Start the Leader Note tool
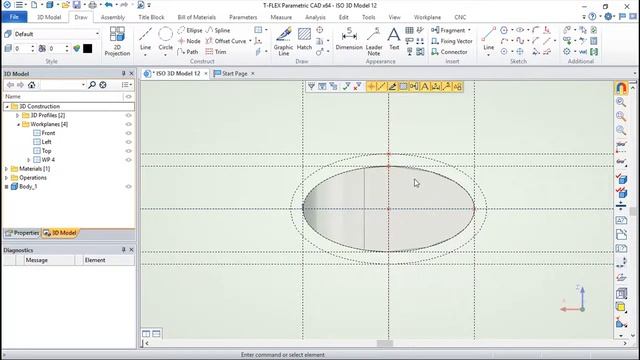Image resolution: width=640 pixels, height=360 pixels. click(x=373, y=41)
